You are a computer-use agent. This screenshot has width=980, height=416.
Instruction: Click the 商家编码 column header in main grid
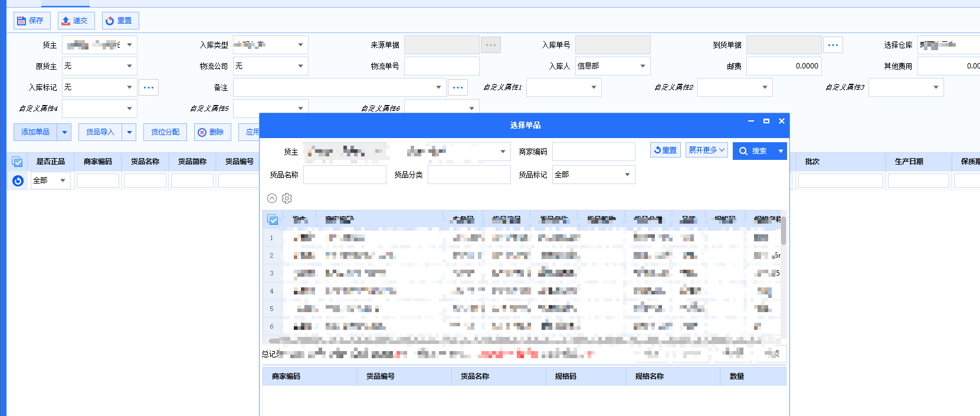coord(98,162)
